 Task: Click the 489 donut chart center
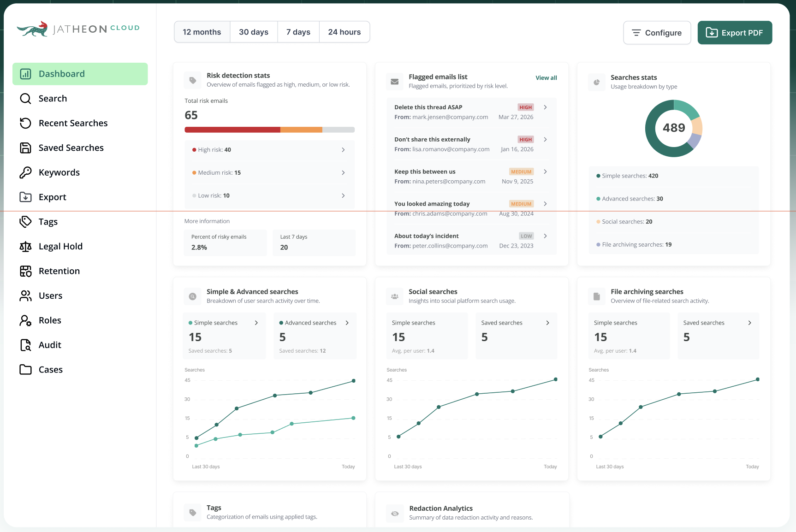pyautogui.click(x=673, y=128)
